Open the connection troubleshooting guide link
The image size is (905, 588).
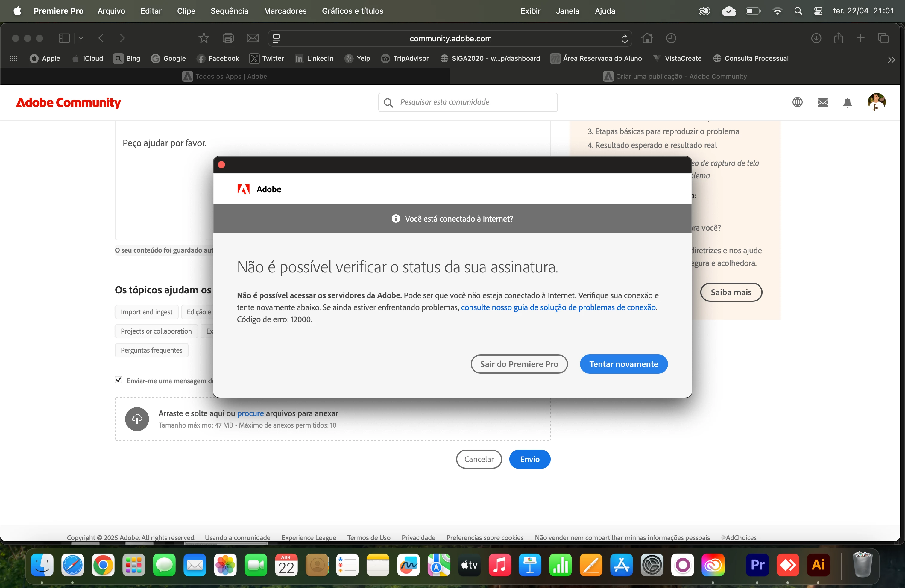[x=558, y=307]
